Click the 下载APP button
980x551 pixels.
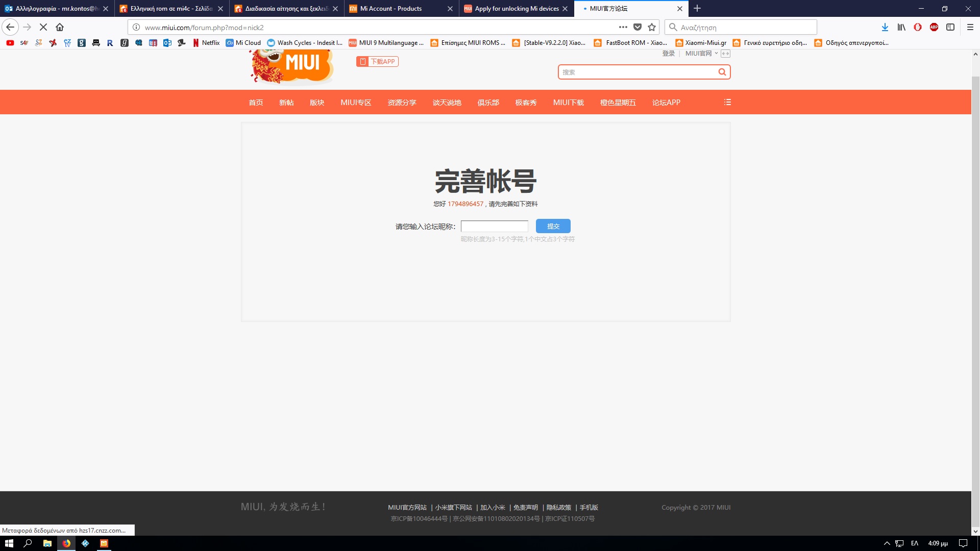(377, 62)
